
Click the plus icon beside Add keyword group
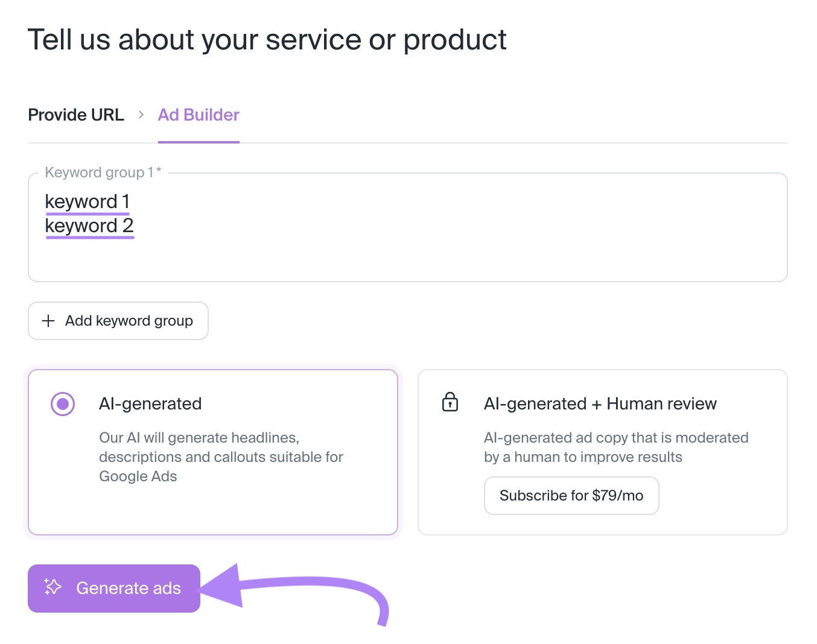48,321
